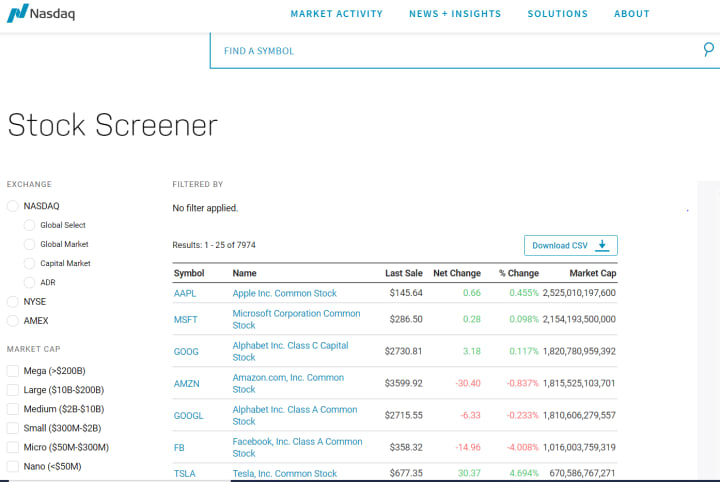Select the Global Select radio button

click(29, 225)
